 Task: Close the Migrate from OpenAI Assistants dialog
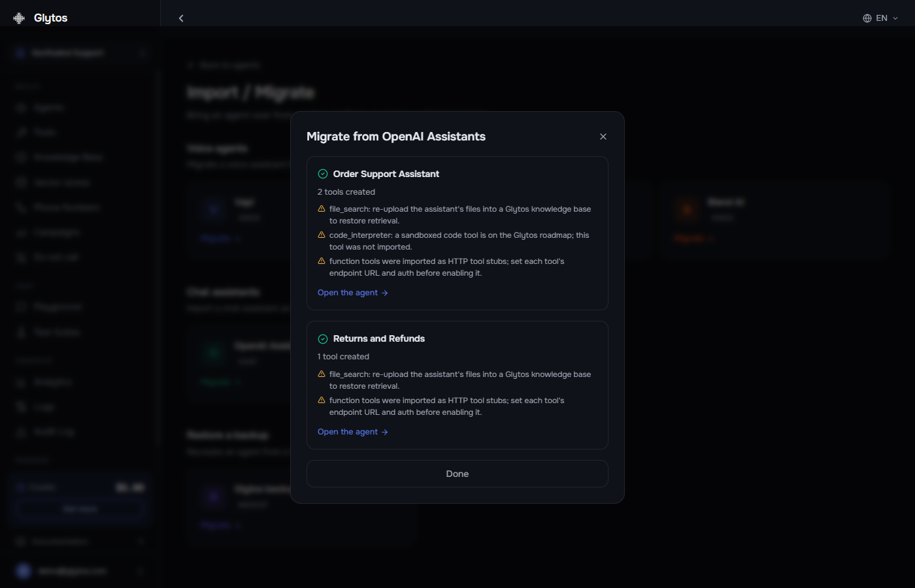(x=603, y=137)
